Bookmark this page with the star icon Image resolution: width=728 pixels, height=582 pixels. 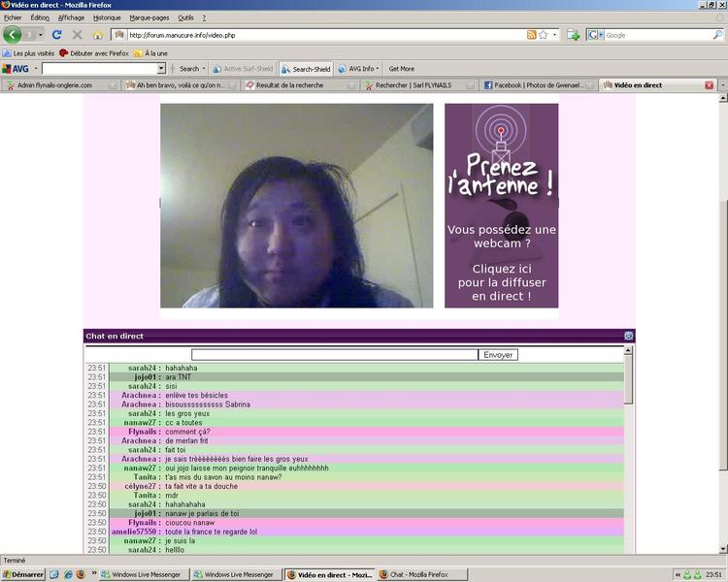[x=544, y=35]
